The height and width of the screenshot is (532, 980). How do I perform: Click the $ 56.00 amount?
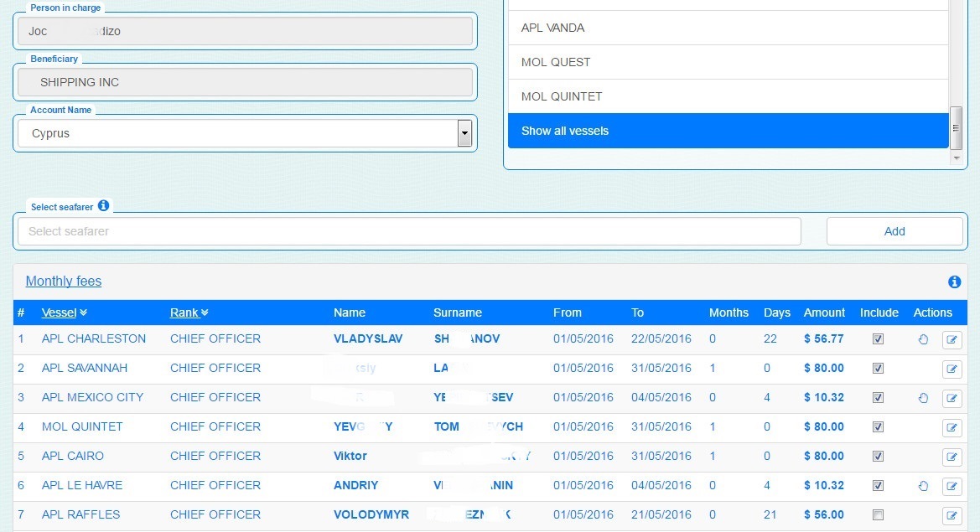click(x=824, y=514)
